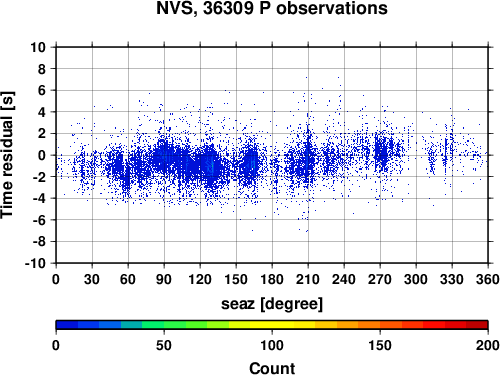Click the x-axis tick label 360
The image size is (500, 375).
coord(488,279)
